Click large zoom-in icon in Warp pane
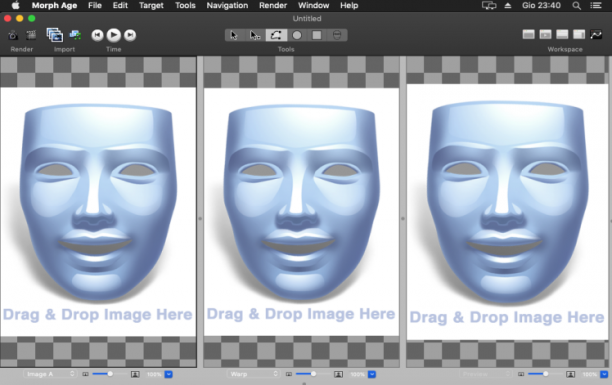Viewport: 612px width, 385px height. (x=338, y=374)
